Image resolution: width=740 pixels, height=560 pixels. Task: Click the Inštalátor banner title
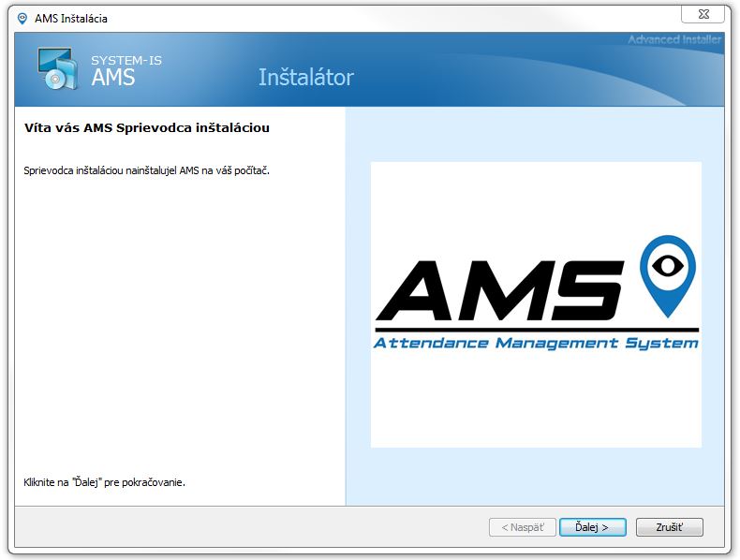pyautogui.click(x=305, y=77)
